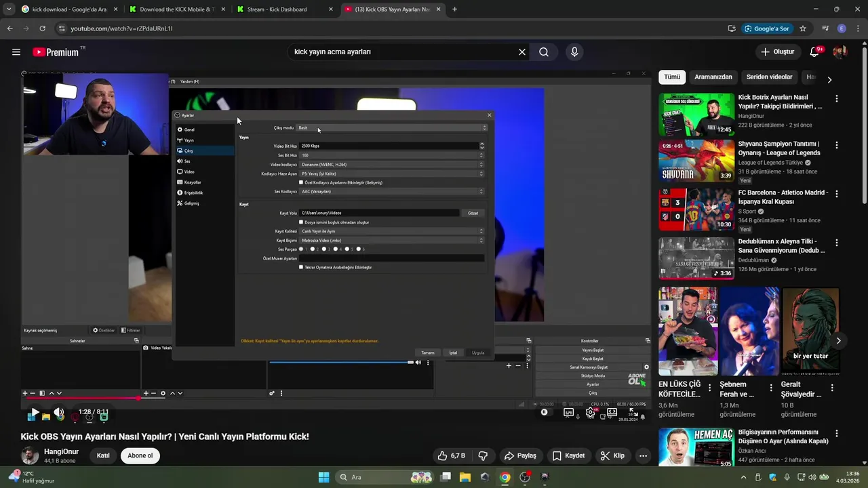View site information next to URL
868x488 pixels.
[62, 28]
